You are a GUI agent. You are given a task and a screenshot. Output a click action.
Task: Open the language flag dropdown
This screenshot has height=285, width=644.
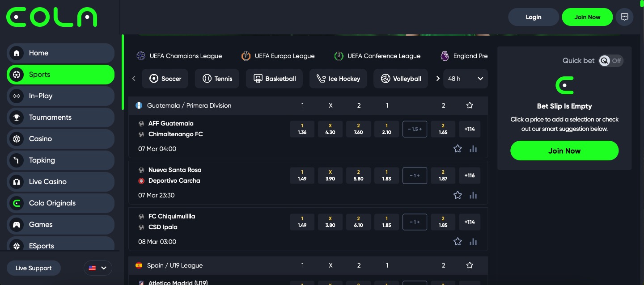tap(97, 268)
